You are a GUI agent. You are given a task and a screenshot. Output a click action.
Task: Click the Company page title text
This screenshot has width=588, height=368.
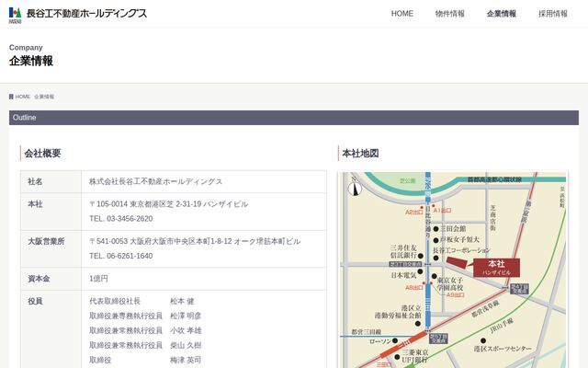click(x=26, y=48)
